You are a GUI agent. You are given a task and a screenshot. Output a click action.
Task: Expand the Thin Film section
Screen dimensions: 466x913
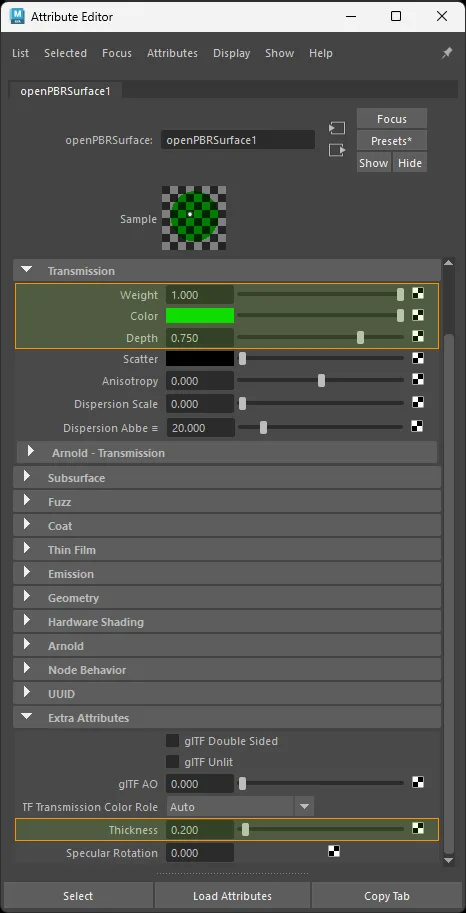tap(27, 548)
